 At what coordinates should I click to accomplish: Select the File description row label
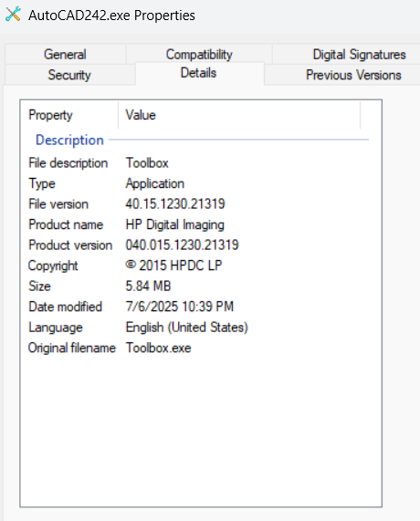coord(68,163)
